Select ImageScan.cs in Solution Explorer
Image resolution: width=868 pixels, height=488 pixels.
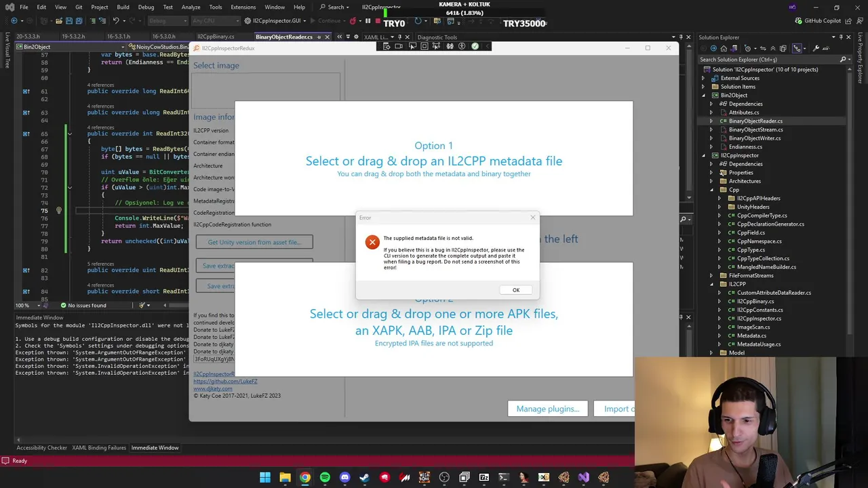[x=753, y=327]
